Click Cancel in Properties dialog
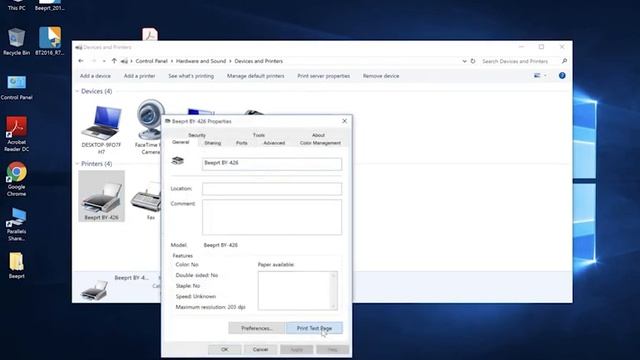This screenshot has height=360, width=640. [x=260, y=349]
